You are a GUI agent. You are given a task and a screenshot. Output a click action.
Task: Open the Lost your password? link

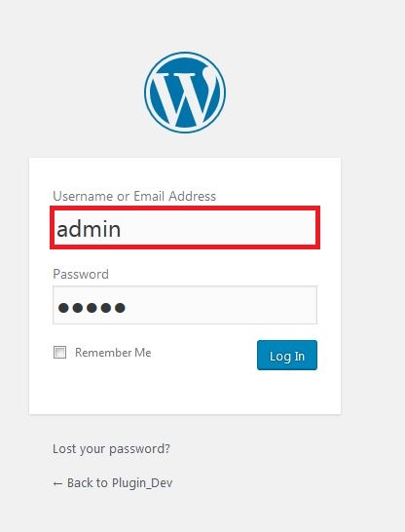click(111, 449)
